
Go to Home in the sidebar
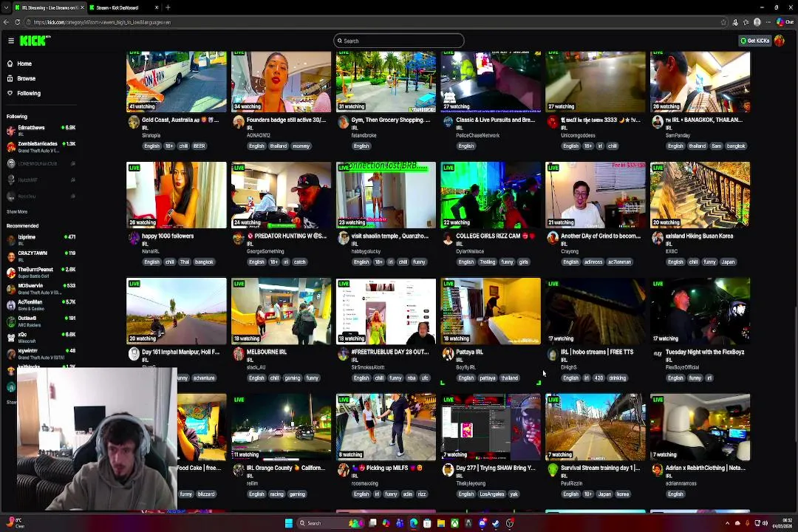(24, 64)
